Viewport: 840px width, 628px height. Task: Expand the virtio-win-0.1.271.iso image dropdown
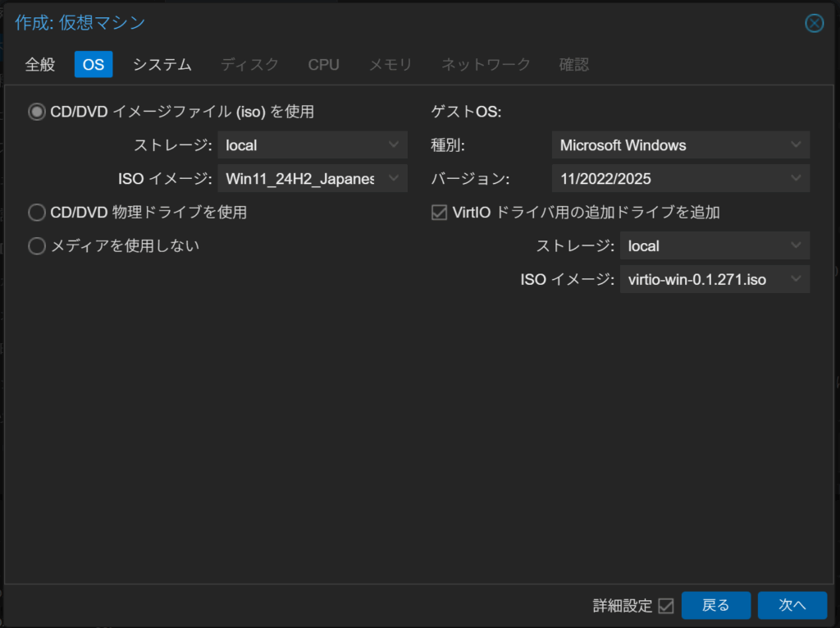(x=795, y=280)
